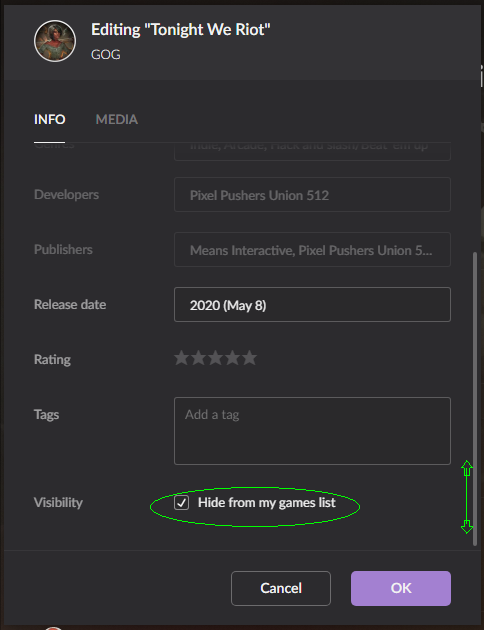
Task: Click the Editing "Tonight We Riot" title
Action: (181, 30)
